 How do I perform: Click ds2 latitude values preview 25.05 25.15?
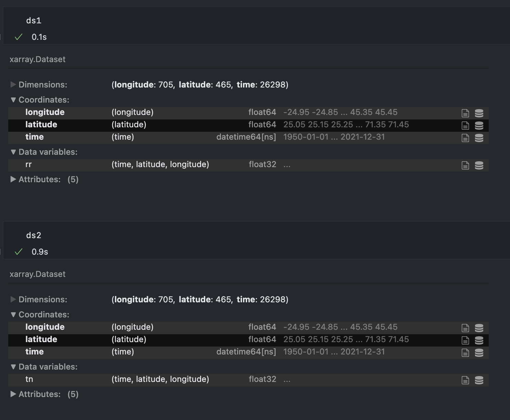346,339
